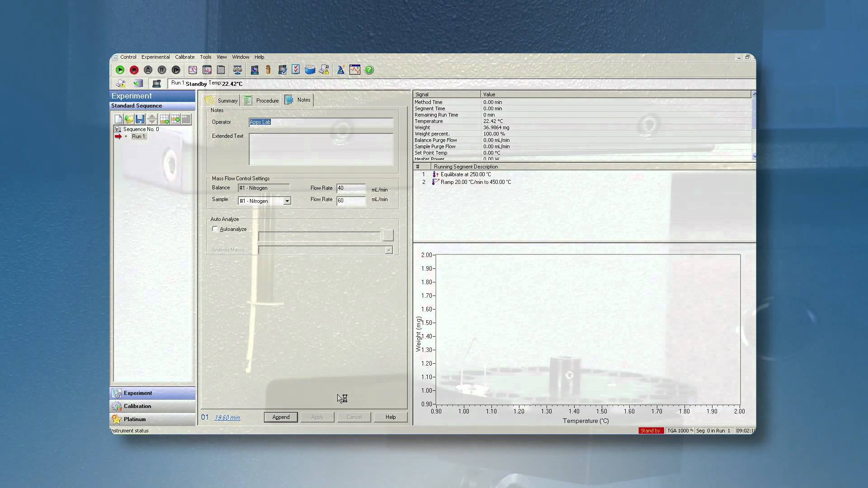Click the Append button
Screen dimensions: 868x488
[280, 417]
